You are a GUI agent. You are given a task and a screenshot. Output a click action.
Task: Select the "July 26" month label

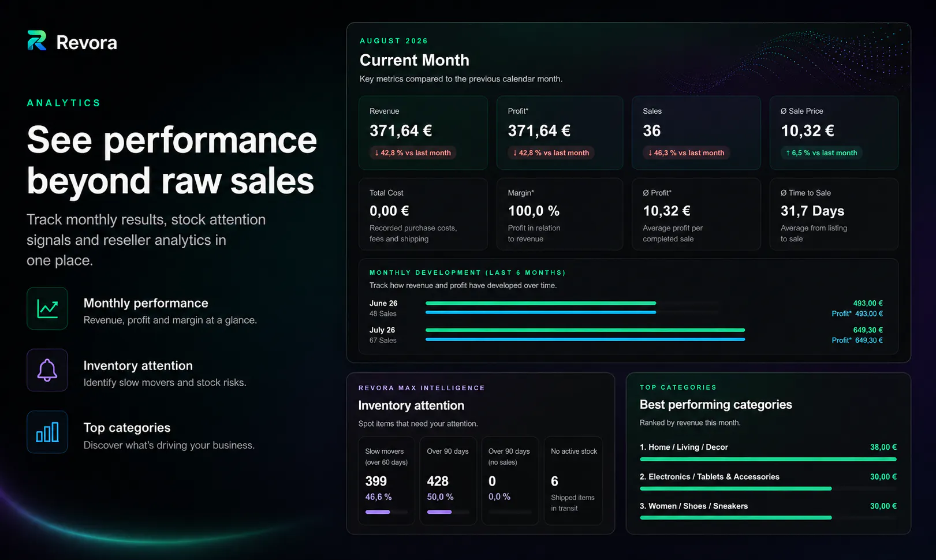tap(382, 330)
